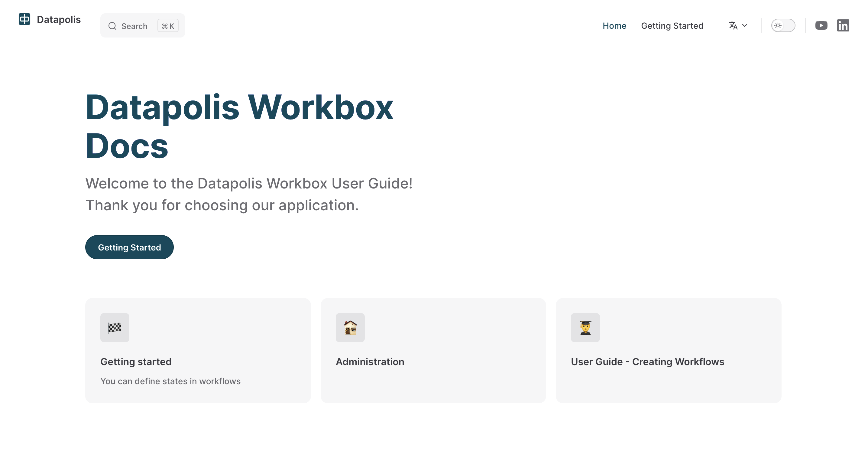
Task: Open the Getting Started nav link
Action: tap(672, 26)
